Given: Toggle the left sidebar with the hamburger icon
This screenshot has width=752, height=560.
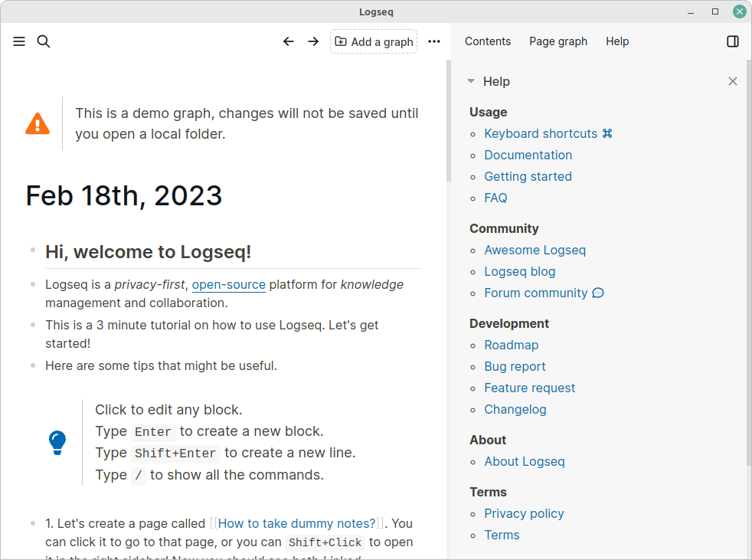Looking at the screenshot, I should (x=18, y=41).
